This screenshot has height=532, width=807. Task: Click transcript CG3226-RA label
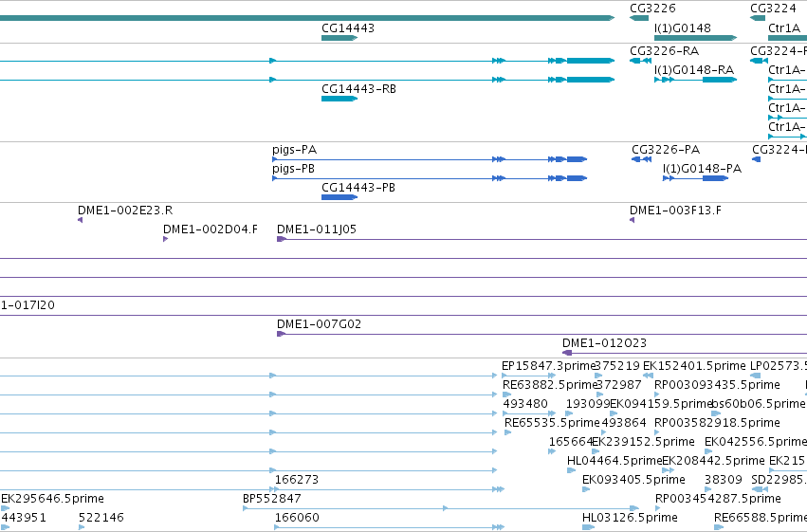click(x=665, y=51)
